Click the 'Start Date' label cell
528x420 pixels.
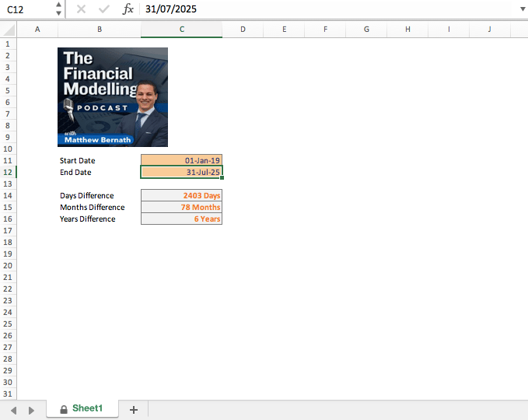point(78,161)
